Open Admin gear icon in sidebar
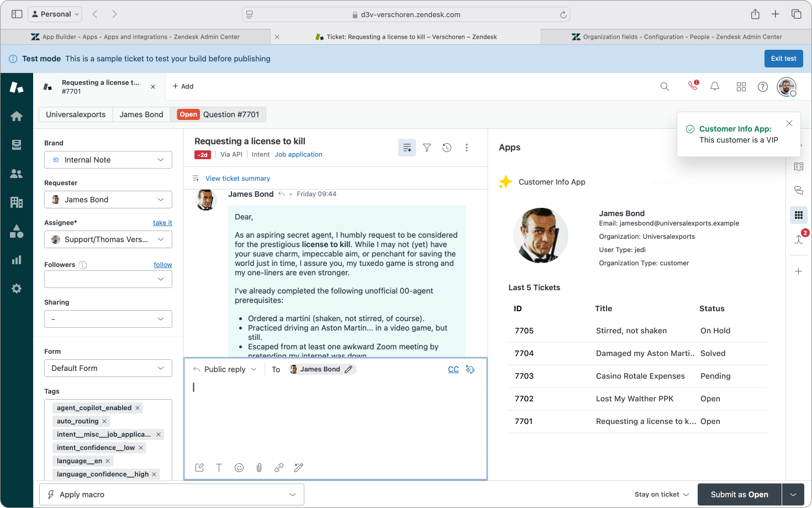 tap(17, 289)
